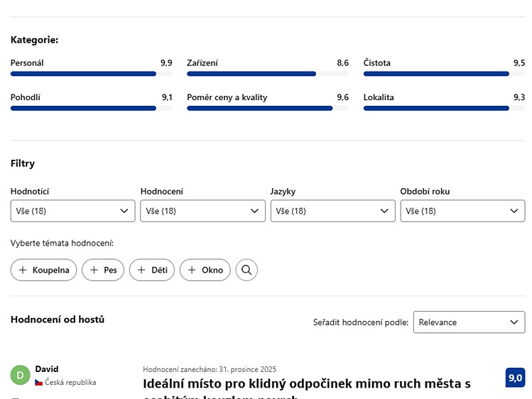Click the Lokalita score 9,3

coord(519,98)
